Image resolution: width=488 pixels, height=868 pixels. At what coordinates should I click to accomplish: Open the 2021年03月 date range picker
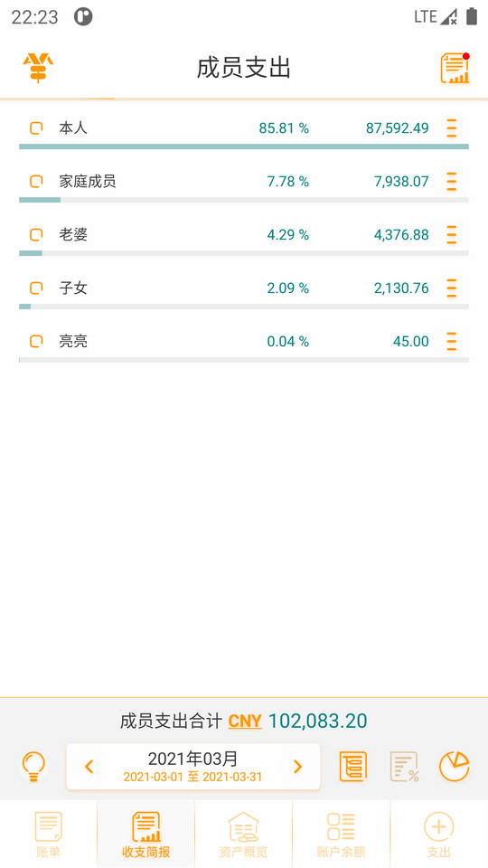[x=193, y=766]
